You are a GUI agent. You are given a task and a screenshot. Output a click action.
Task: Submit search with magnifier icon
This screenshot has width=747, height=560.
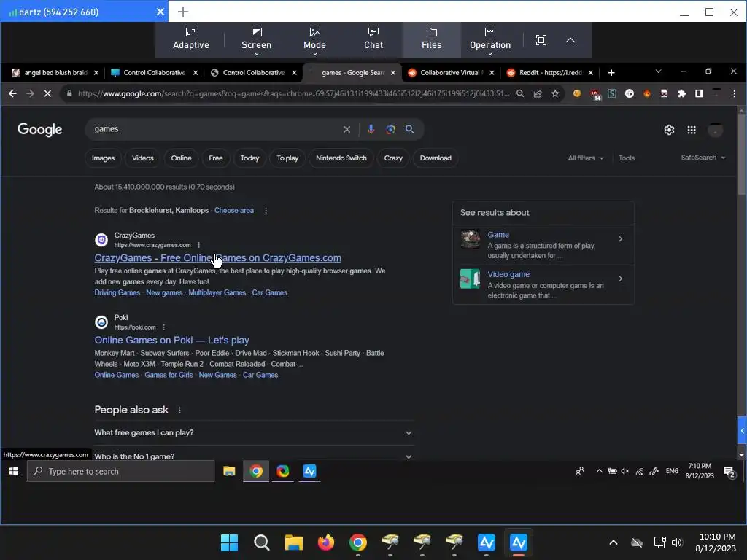(410, 129)
